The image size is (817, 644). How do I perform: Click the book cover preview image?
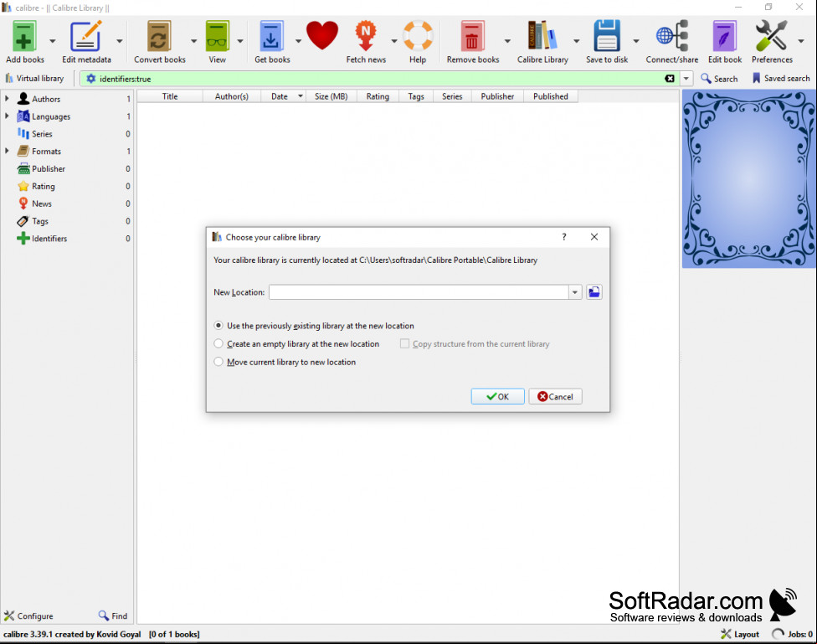(x=748, y=179)
